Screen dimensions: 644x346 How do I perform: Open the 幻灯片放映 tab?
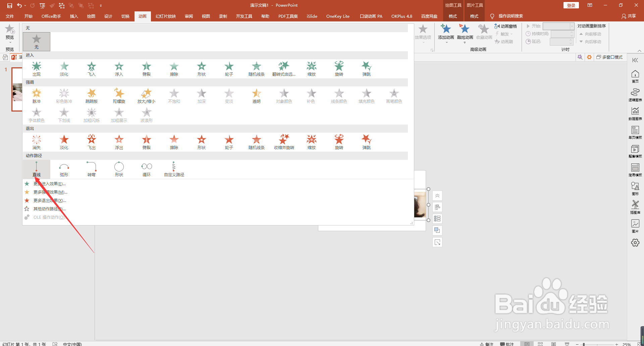coord(166,16)
